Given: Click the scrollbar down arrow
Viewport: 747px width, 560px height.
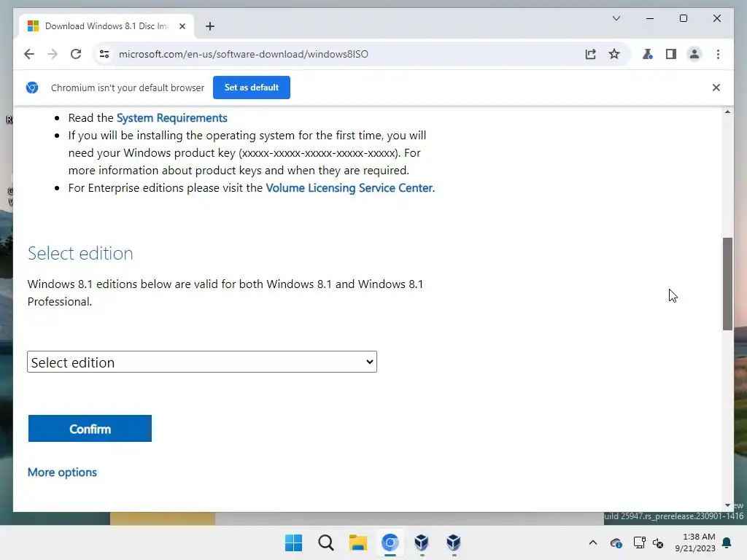Looking at the screenshot, I should (727, 505).
